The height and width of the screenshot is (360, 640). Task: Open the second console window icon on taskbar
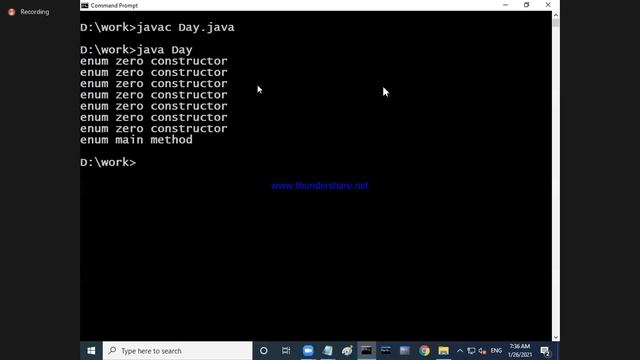pos(386,351)
